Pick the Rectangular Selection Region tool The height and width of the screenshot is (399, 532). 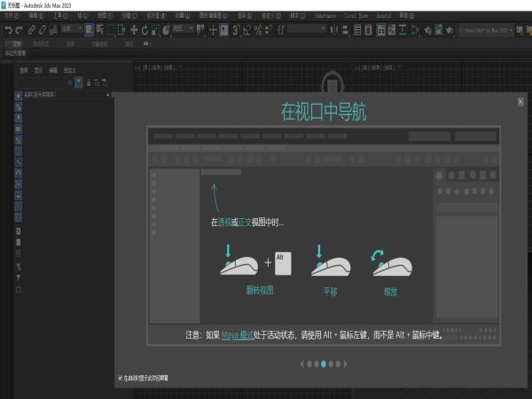click(111, 30)
